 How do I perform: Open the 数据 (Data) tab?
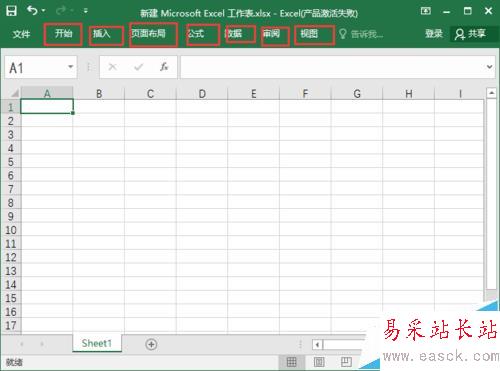tap(233, 34)
